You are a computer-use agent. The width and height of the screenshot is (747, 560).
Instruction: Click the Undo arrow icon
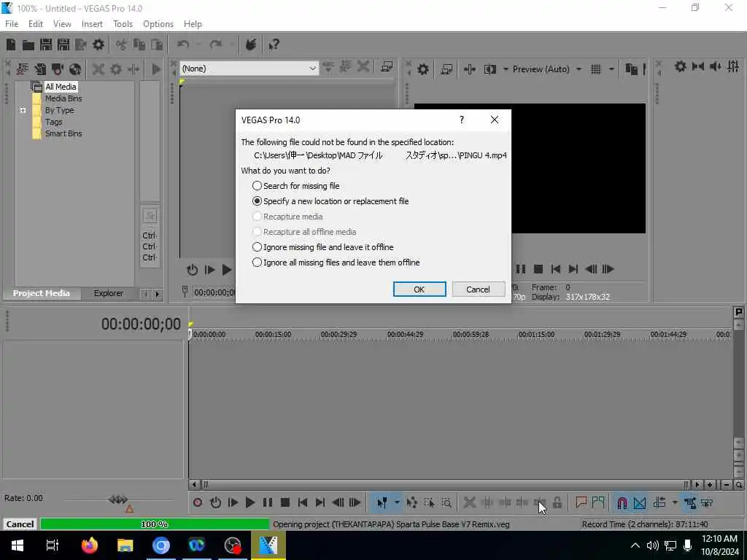point(183,44)
